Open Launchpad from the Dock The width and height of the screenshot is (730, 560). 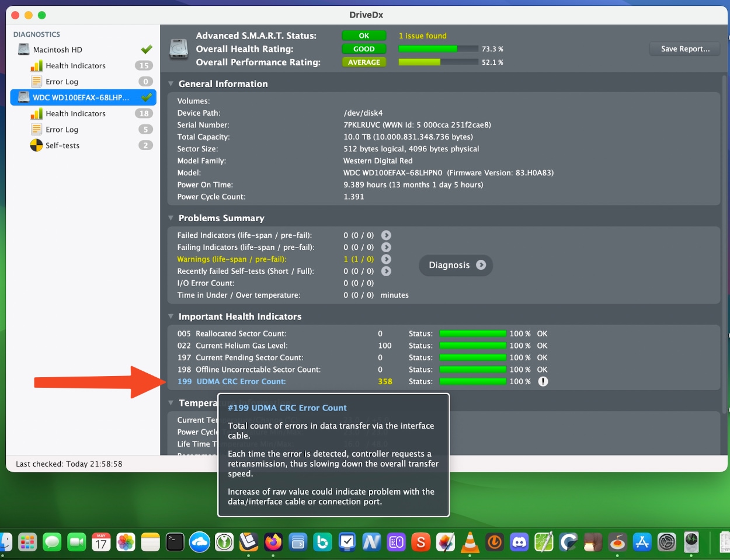pos(27,542)
